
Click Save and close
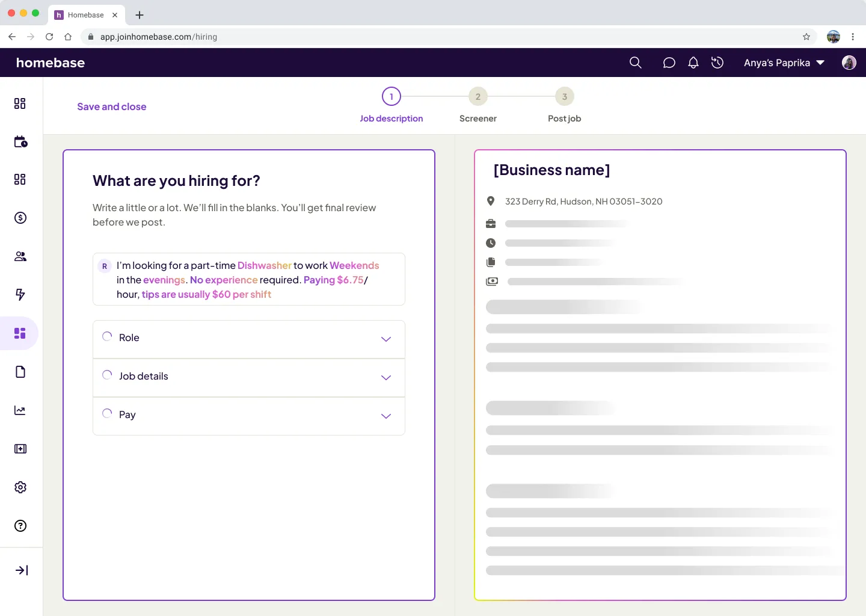click(x=112, y=106)
